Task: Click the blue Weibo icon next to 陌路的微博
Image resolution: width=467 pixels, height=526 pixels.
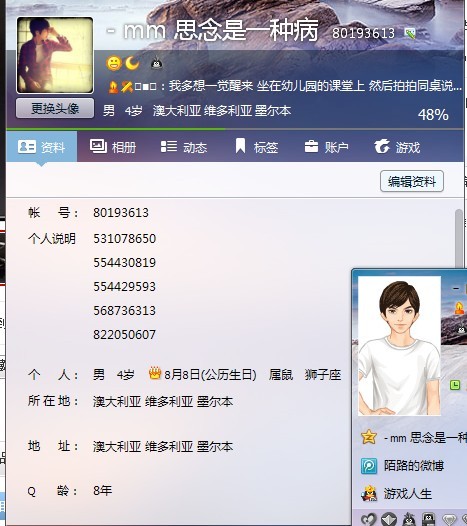Action: pos(369,466)
